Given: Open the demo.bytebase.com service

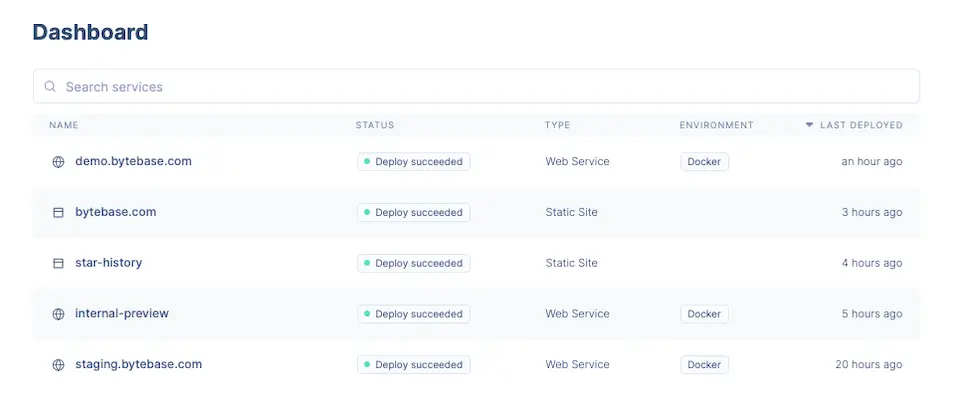Looking at the screenshot, I should 133,161.
